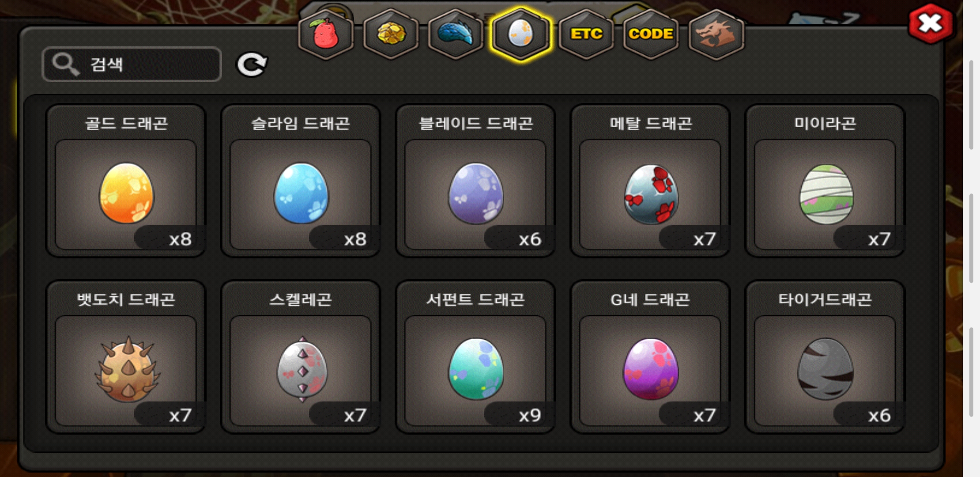Close the inventory with the red X
Viewport: 980px width, 477px height.
click(931, 24)
